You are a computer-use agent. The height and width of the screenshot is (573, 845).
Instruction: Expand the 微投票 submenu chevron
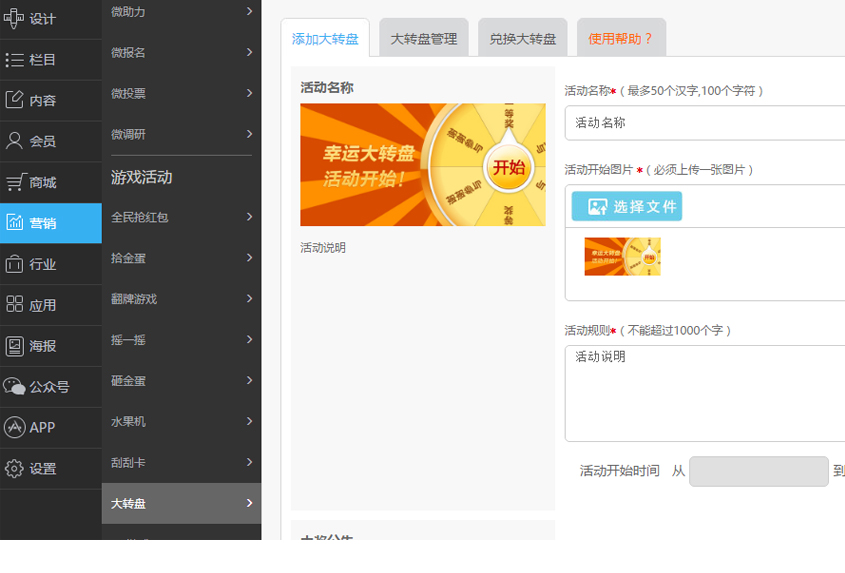pyautogui.click(x=249, y=93)
